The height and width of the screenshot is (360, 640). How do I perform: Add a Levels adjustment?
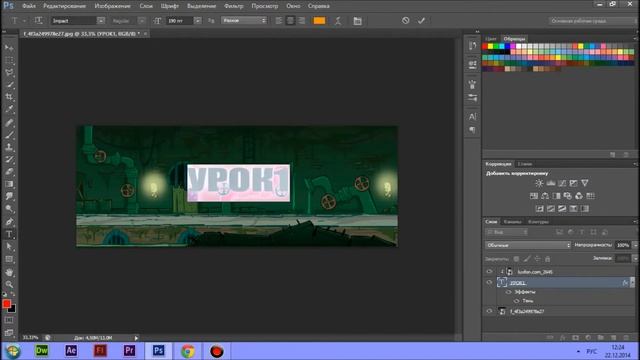551,183
